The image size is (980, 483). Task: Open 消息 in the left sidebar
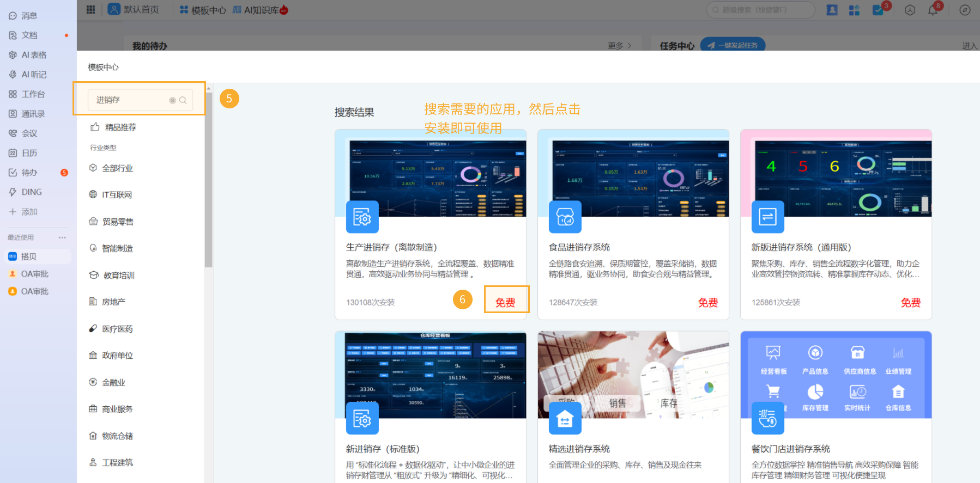point(23,16)
